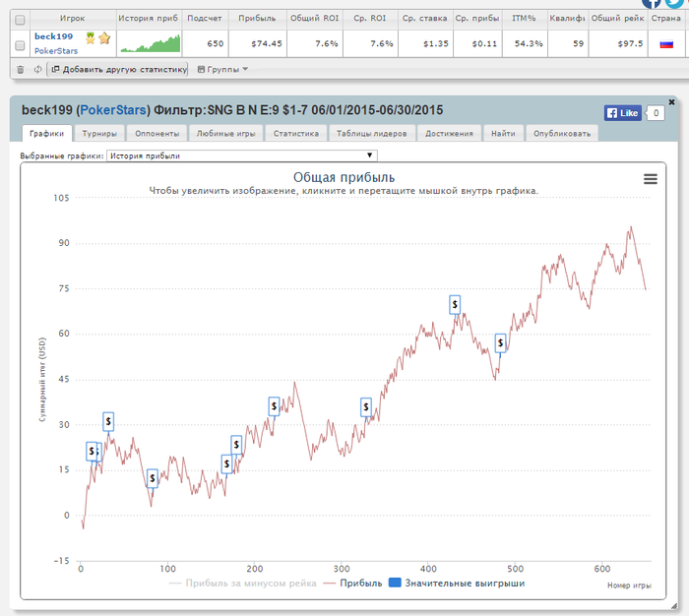Click the Facebook Like button
Screen dimensions: 689x616
click(622, 113)
